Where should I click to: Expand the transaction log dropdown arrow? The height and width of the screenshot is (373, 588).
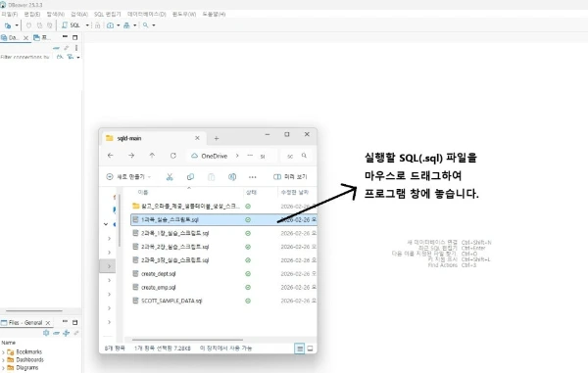point(119,25)
